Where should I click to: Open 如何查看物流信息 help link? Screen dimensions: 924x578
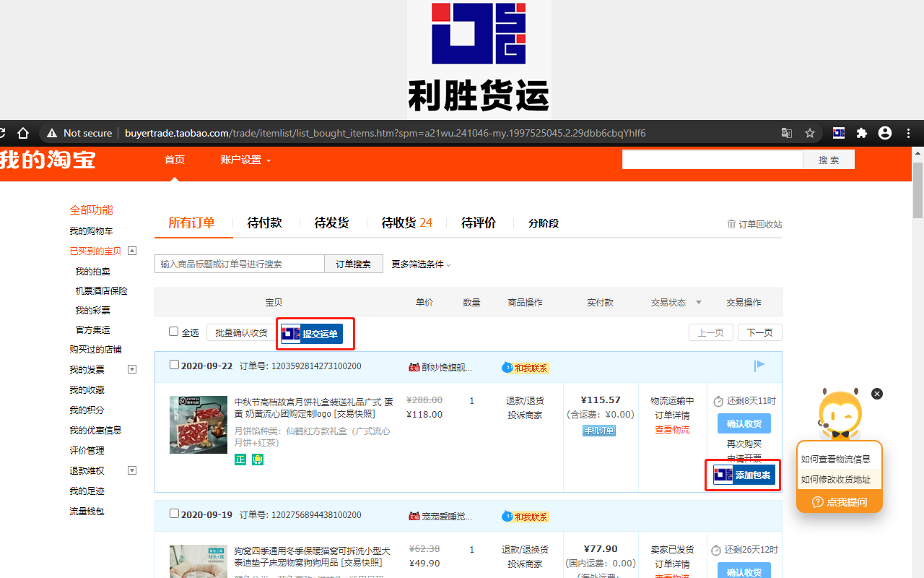click(836, 459)
